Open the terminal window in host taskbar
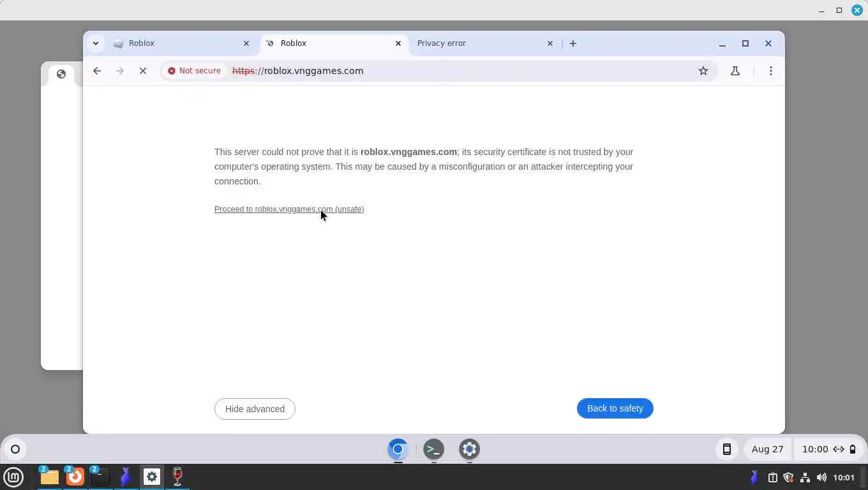This screenshot has height=490, width=868. click(100, 477)
